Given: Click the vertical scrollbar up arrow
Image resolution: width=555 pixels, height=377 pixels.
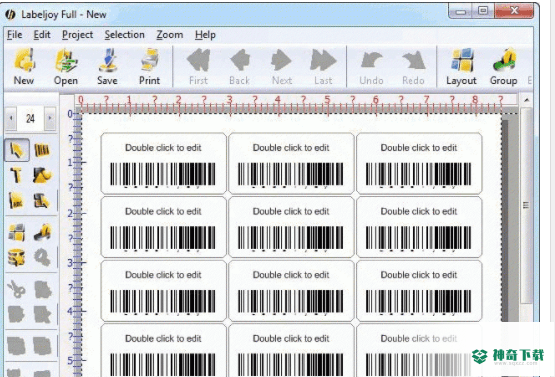Looking at the screenshot, I should click(x=527, y=101).
